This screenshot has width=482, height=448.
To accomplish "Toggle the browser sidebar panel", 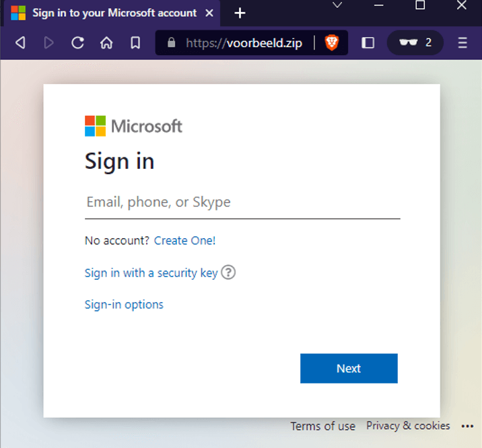I will (x=368, y=43).
